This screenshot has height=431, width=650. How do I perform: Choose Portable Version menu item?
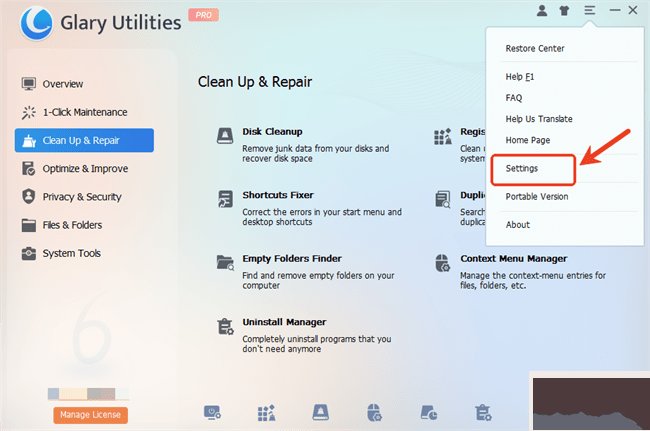[537, 196]
